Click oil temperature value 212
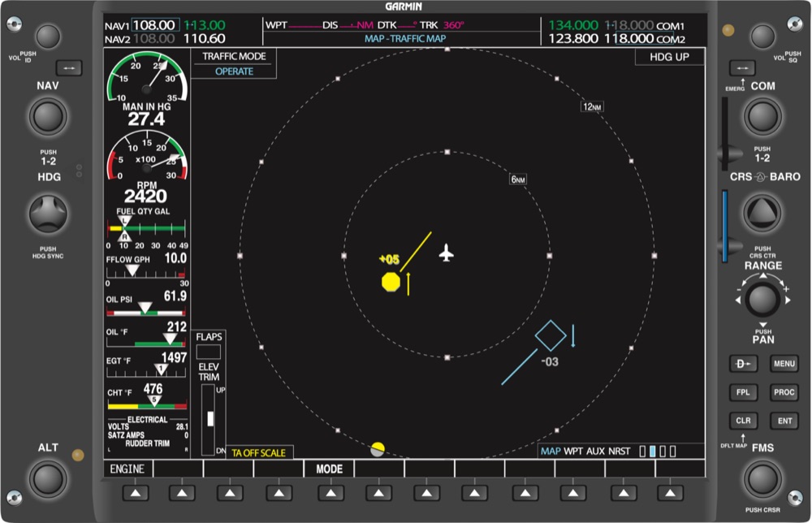Image resolution: width=812 pixels, height=523 pixels. [176, 326]
